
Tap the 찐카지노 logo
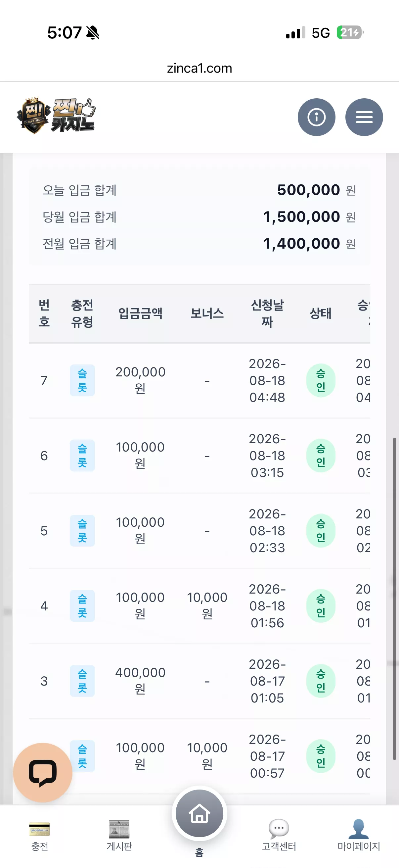point(56,116)
